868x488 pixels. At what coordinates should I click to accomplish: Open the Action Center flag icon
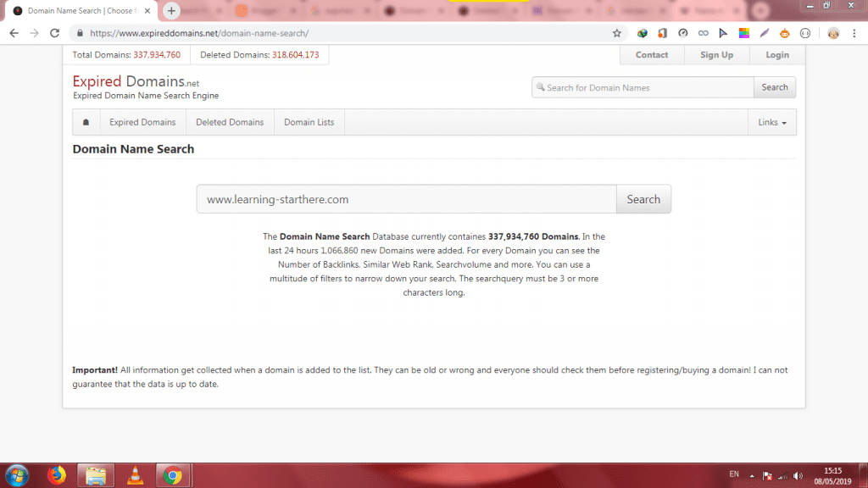point(767,476)
